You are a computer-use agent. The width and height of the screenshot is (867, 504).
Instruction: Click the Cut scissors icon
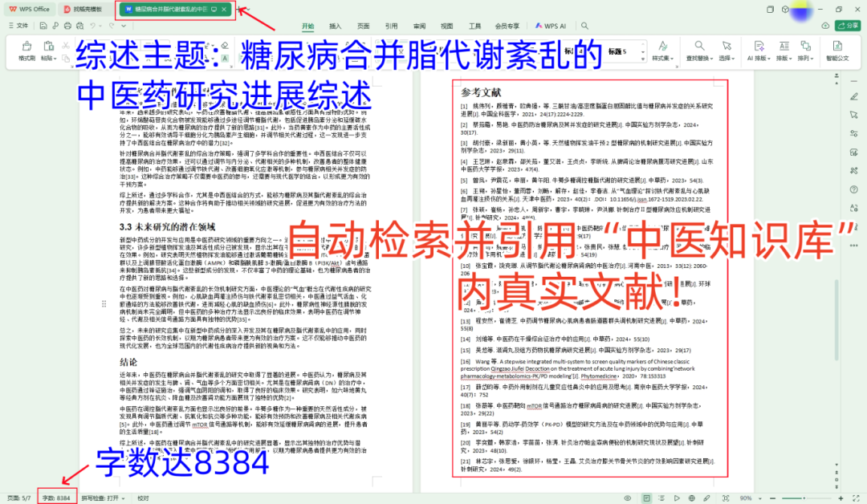pos(66,45)
